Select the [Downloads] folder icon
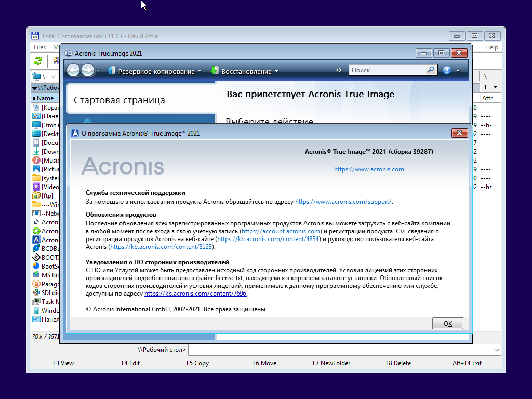The width and height of the screenshot is (532, 399). point(36,152)
